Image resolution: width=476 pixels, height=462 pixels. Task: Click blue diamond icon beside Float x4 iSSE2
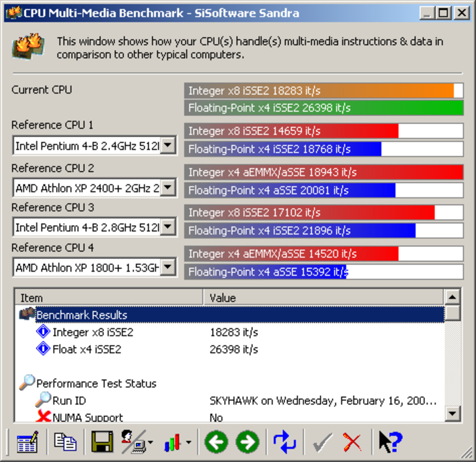[x=43, y=349]
